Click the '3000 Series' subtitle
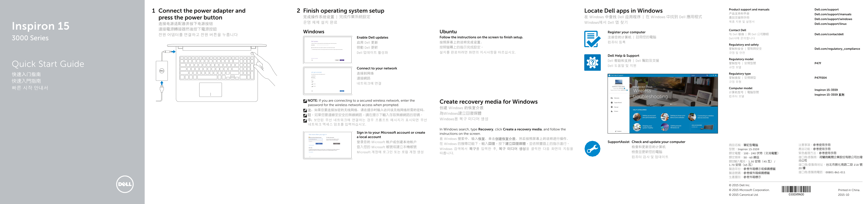The height and width of the screenshot is (204, 868). tap(30, 38)
